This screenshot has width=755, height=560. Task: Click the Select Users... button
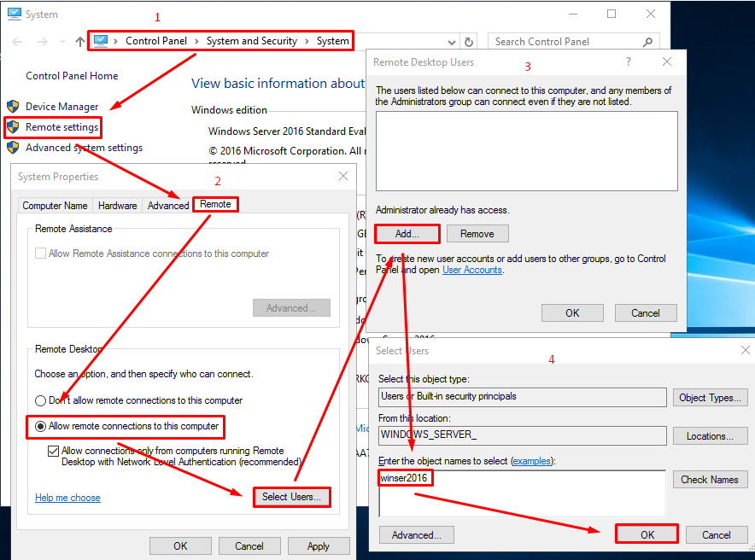pos(291,497)
